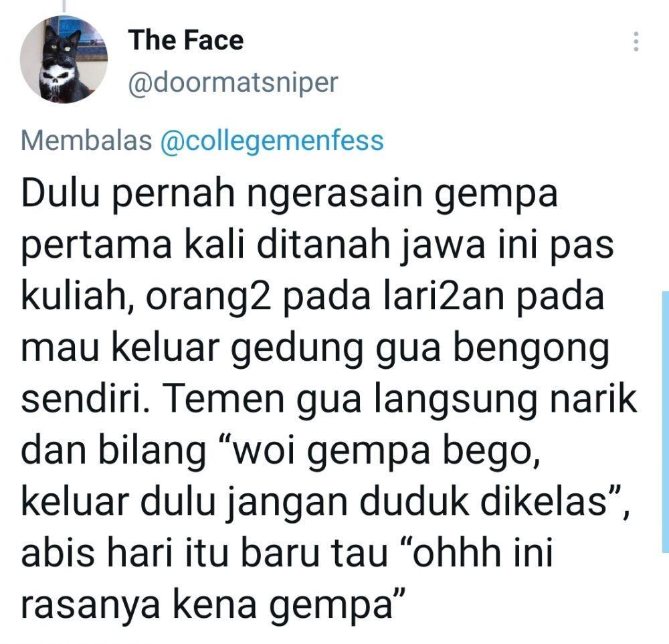Screen dimensions: 669x644
Task: View the black cat profile avatar
Action: pos(64,60)
